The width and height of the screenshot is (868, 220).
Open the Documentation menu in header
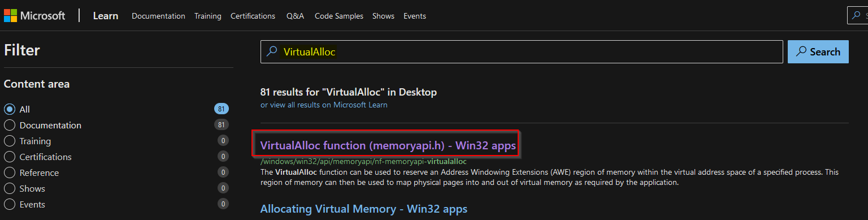click(x=158, y=16)
